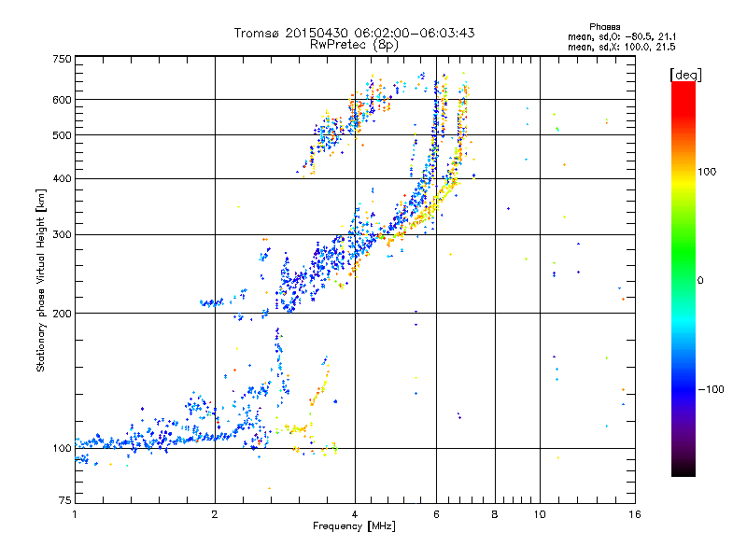Click the x-axis tick label '8'
The image size is (747, 560).
tap(495, 514)
